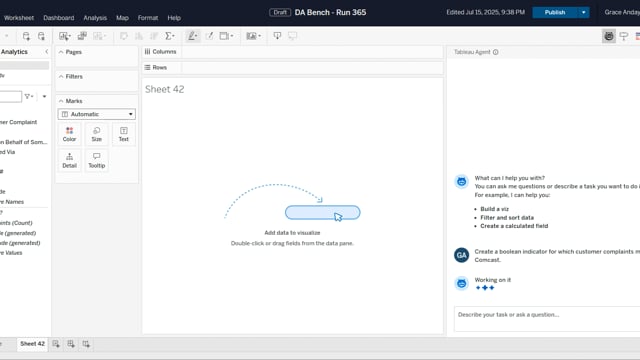Image resolution: width=640 pixels, height=360 pixels.
Task: Click the Color card in Marks
Action: click(x=69, y=134)
